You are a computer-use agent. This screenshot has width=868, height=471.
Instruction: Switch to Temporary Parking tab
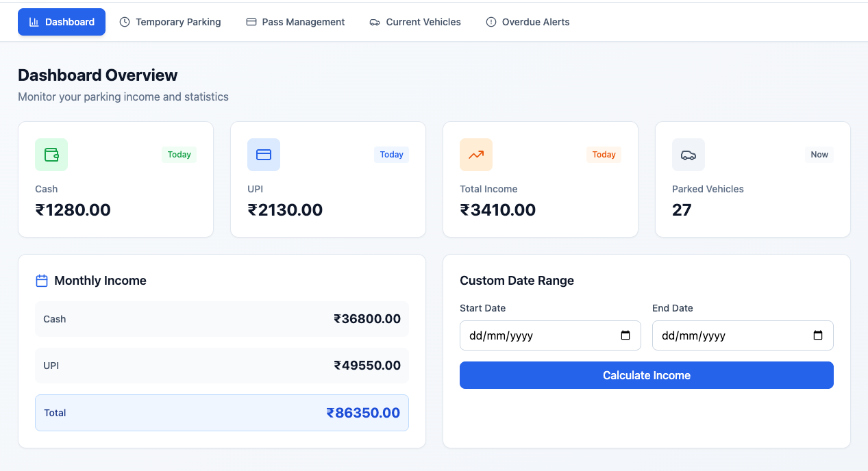(170, 22)
